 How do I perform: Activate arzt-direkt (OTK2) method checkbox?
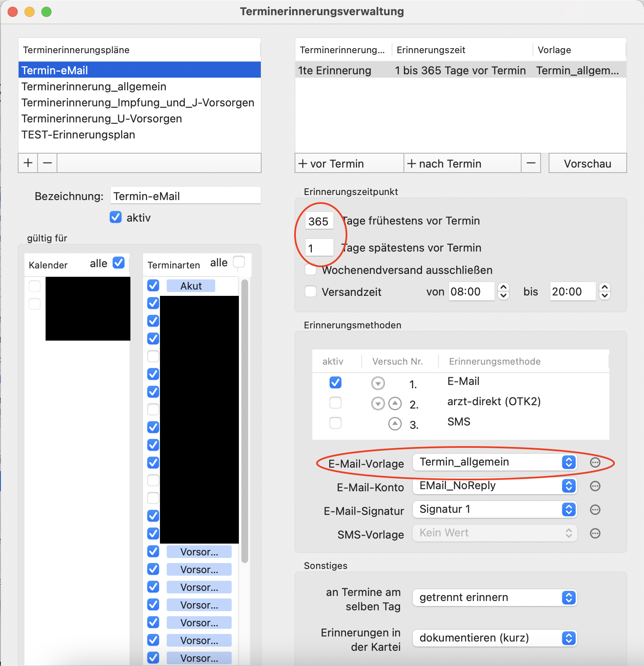click(336, 403)
